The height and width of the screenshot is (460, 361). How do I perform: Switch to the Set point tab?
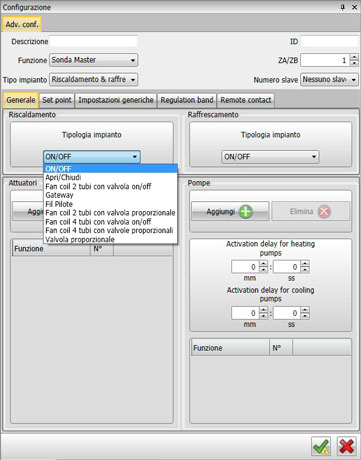(x=57, y=100)
